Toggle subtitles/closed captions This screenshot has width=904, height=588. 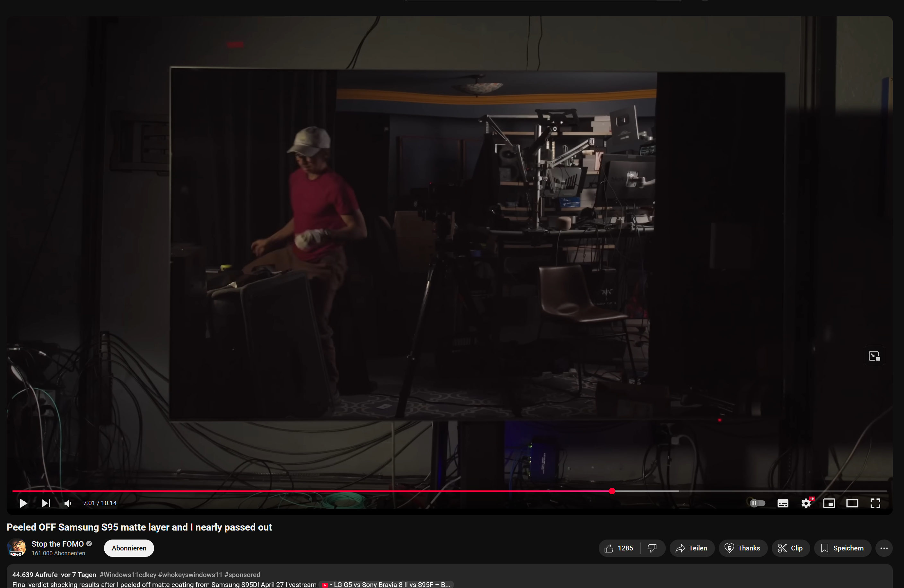[x=782, y=503]
